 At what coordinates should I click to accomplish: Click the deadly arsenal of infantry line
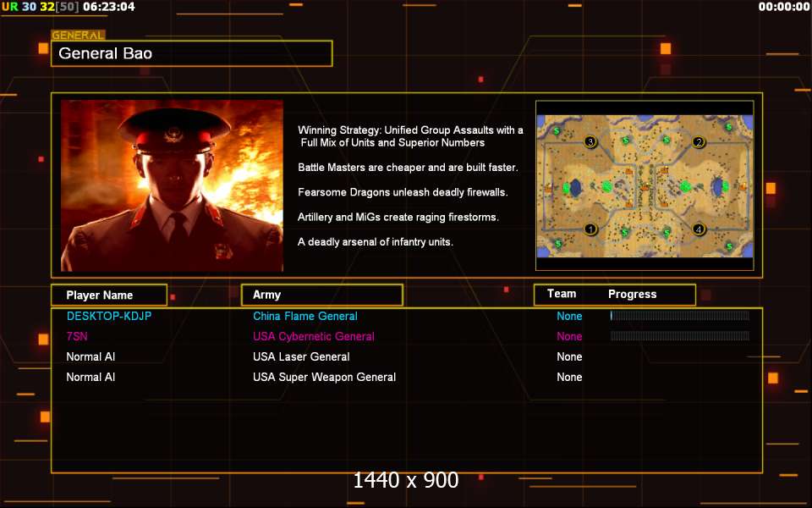pyautogui.click(x=376, y=242)
